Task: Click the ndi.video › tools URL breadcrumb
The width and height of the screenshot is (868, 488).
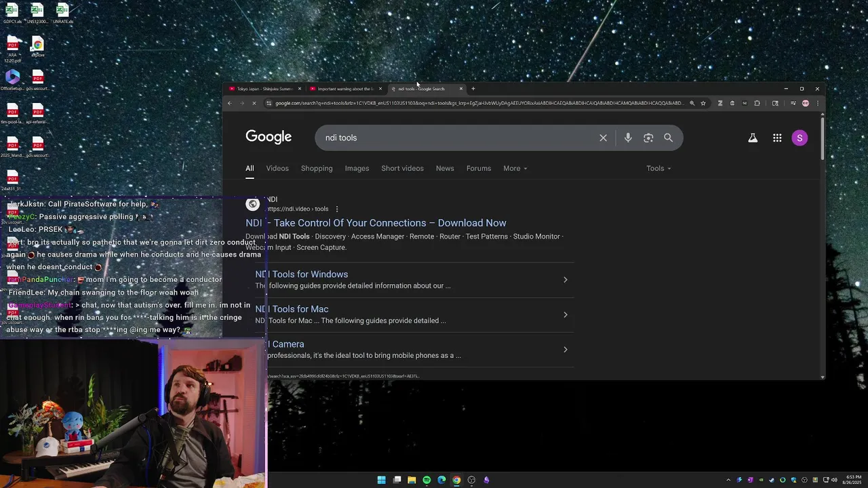Action: (298, 209)
